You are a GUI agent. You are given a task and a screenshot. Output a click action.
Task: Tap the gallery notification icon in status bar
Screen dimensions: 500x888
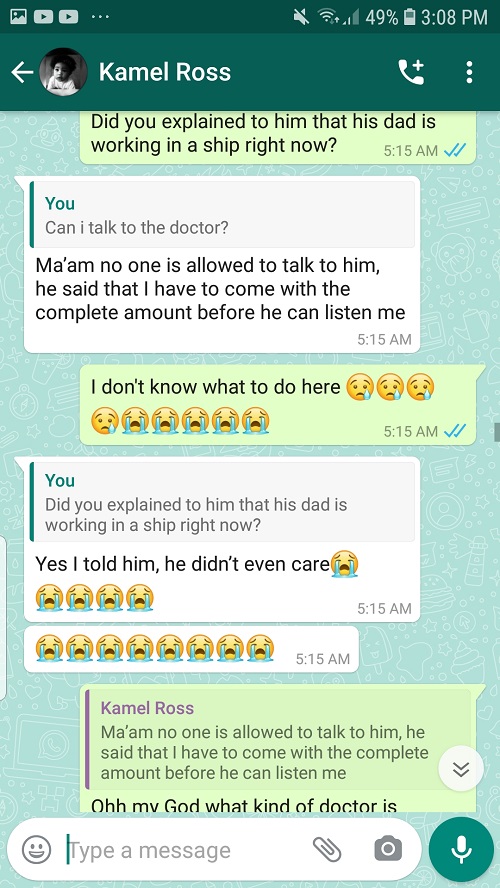pos(18,16)
